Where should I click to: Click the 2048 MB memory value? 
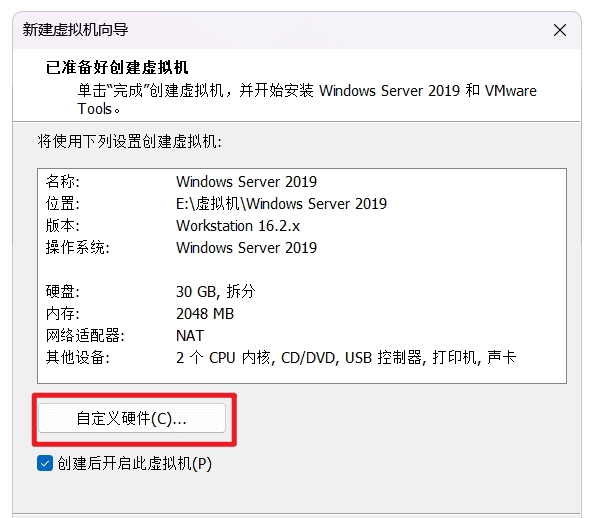[x=205, y=314]
